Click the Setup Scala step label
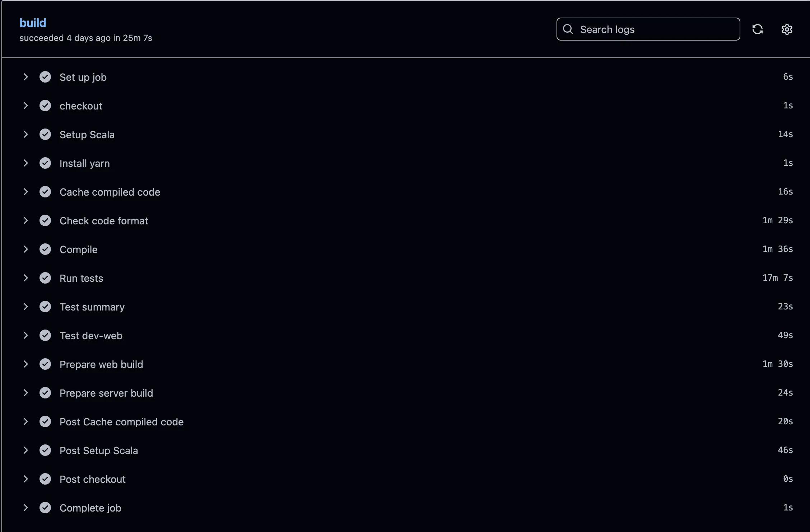The width and height of the screenshot is (810, 532). click(87, 135)
